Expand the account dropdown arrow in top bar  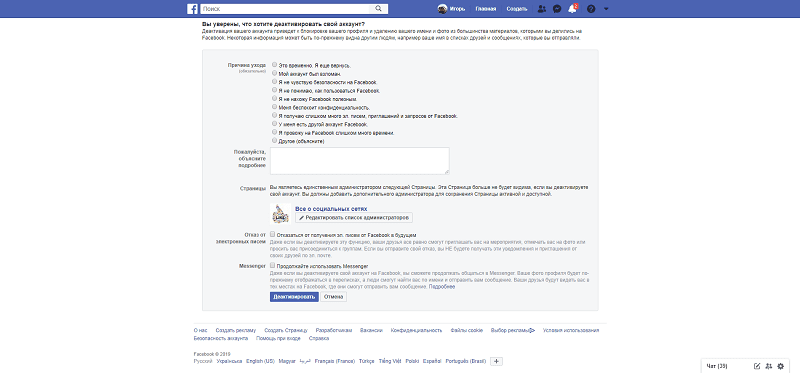606,9
